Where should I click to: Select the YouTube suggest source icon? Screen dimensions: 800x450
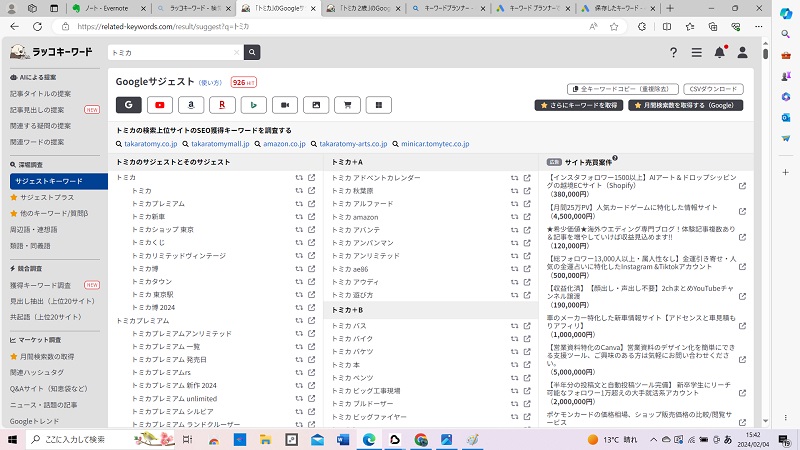pos(160,105)
